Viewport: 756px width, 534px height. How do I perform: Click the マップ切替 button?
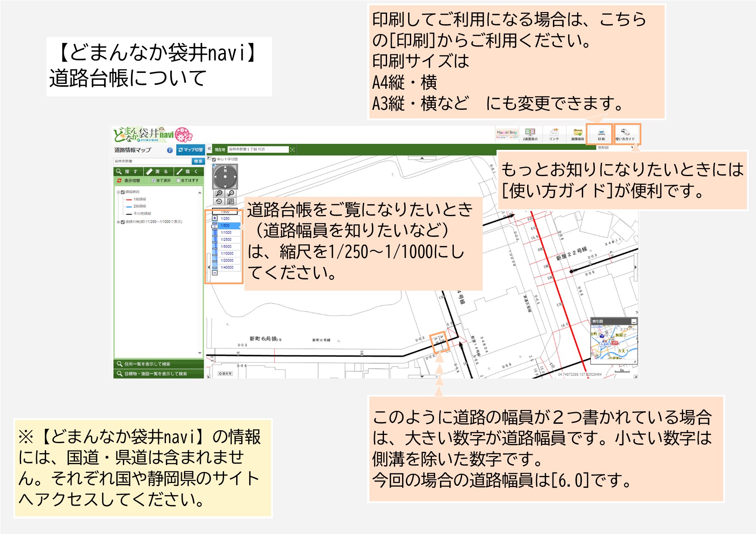tap(191, 150)
